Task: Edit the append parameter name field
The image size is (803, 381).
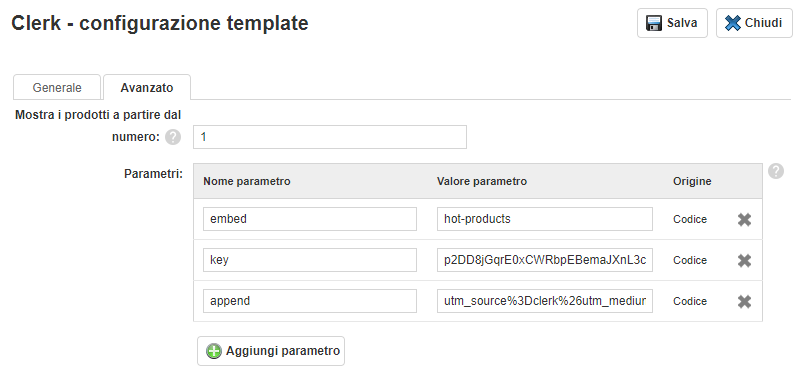Action: pos(310,301)
